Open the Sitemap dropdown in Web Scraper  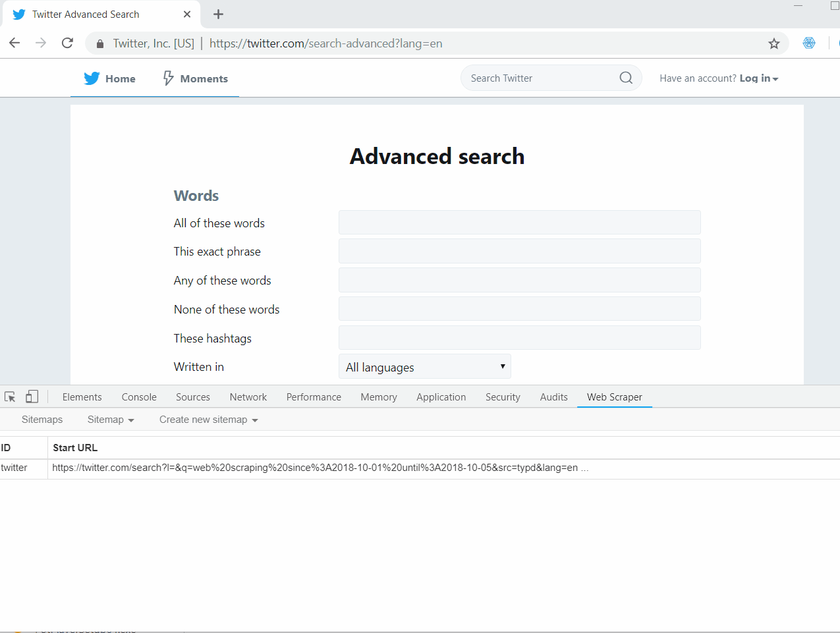[110, 420]
